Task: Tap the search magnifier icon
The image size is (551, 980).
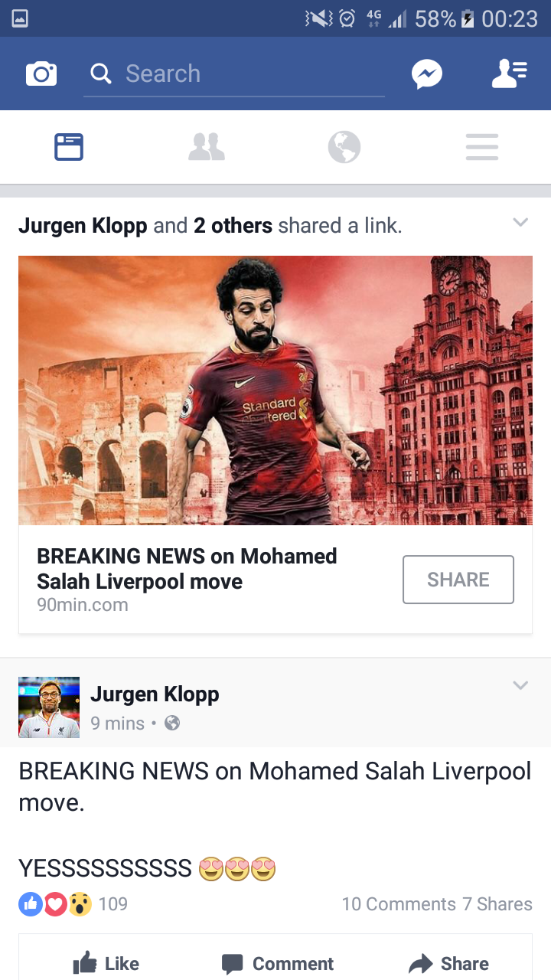Action: 100,73
